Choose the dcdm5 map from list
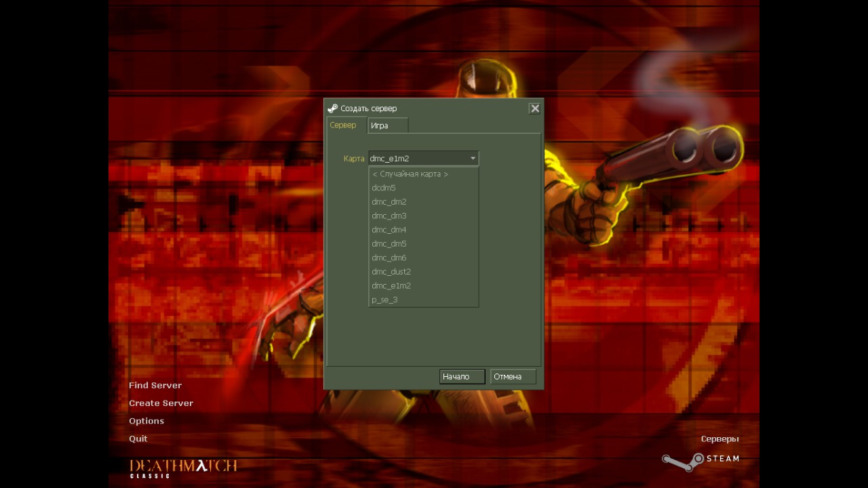Image resolution: width=868 pixels, height=488 pixels. [x=424, y=188]
